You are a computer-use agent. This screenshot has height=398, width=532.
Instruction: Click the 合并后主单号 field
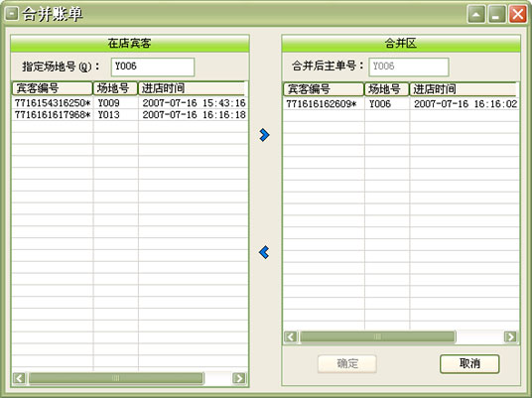pos(409,66)
